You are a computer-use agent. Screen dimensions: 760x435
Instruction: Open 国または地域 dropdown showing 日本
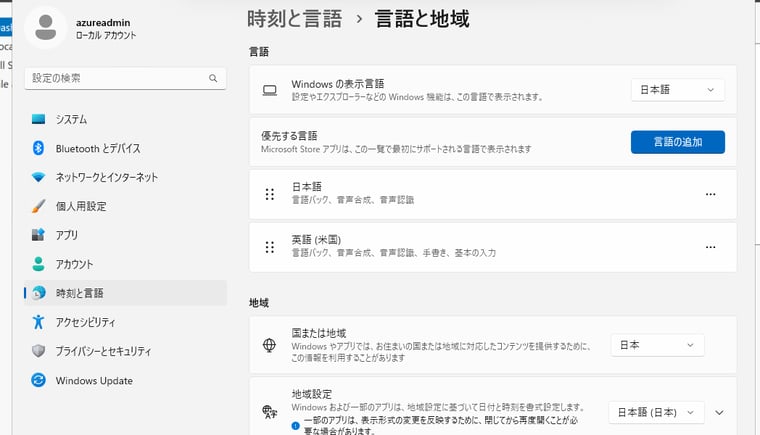pos(657,345)
